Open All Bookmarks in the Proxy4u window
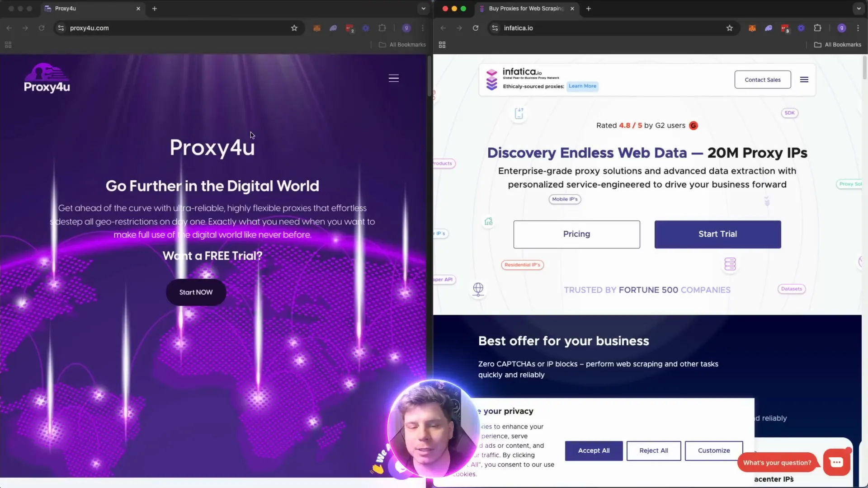The height and width of the screenshot is (488, 868). 402,45
